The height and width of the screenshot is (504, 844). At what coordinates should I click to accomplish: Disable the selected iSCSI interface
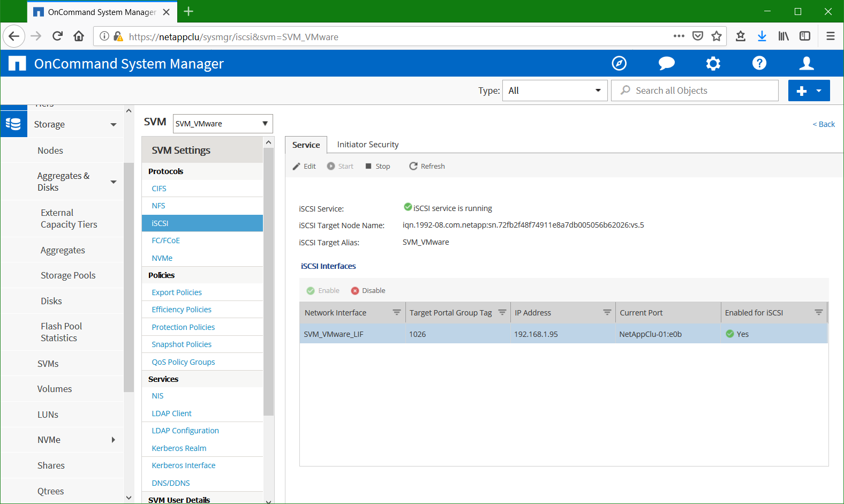[x=368, y=290]
